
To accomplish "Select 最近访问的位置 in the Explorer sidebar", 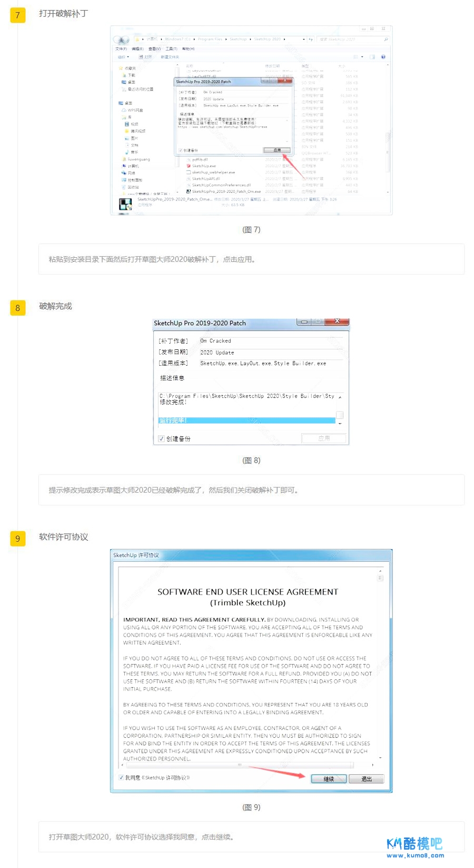I will pos(137,89).
